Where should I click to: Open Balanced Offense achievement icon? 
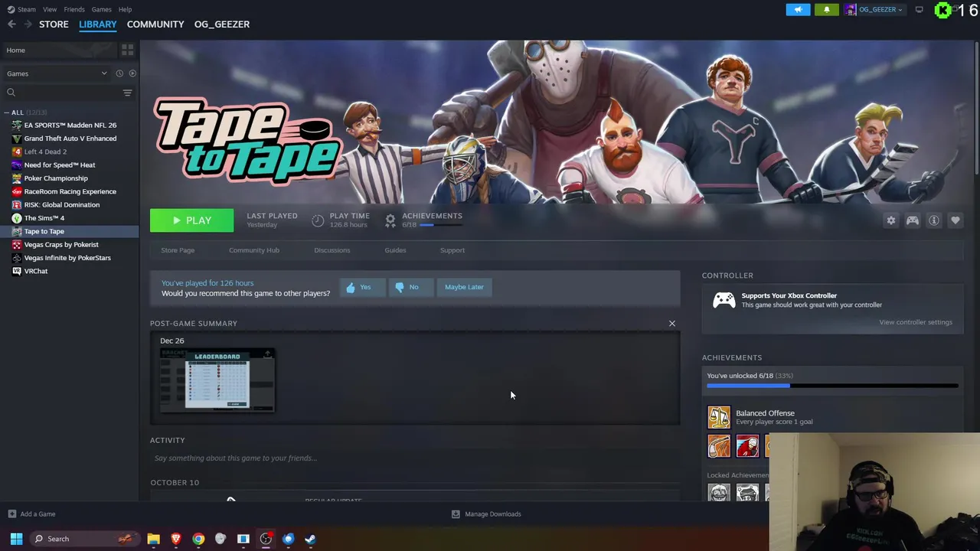tap(719, 417)
